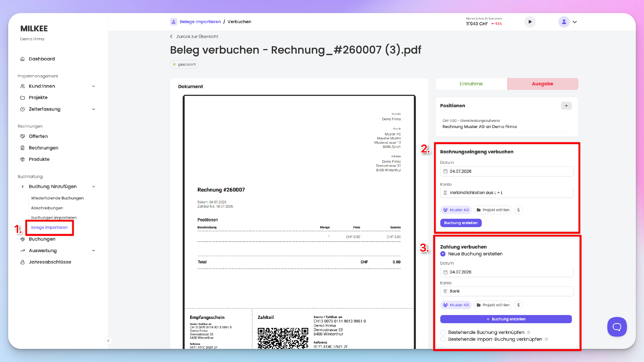Edit Datum field in Zahlung verbuchen

point(506,272)
